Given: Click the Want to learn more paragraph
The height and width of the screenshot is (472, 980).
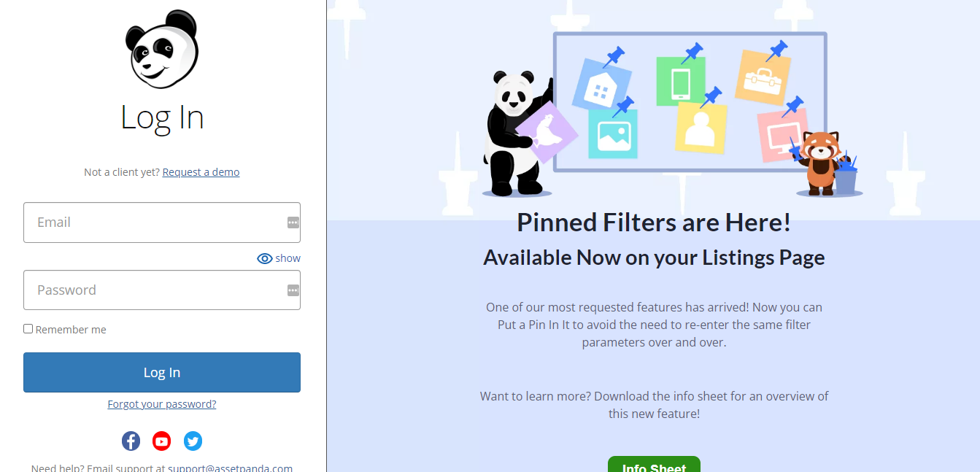Looking at the screenshot, I should [654, 405].
